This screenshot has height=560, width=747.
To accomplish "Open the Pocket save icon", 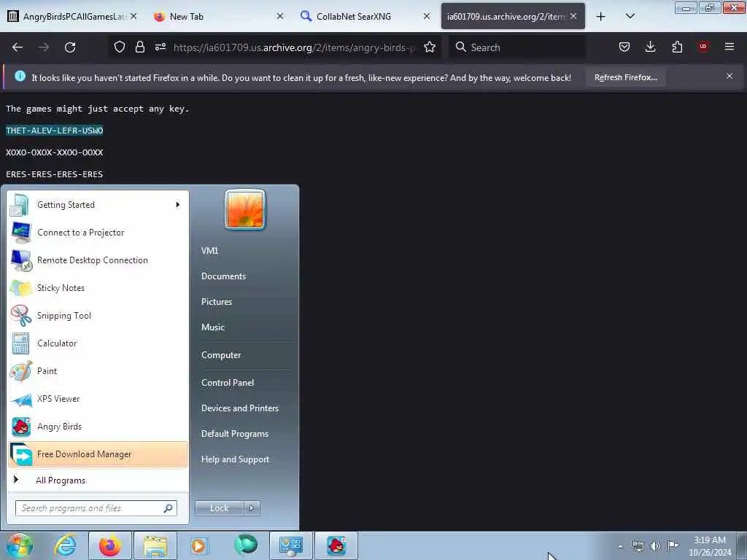I will [624, 47].
